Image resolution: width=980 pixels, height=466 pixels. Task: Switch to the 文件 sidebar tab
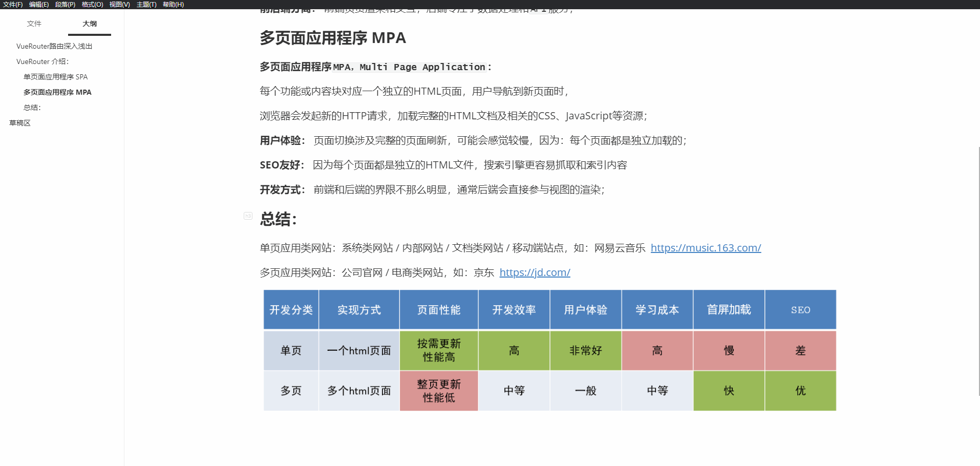(x=34, y=24)
